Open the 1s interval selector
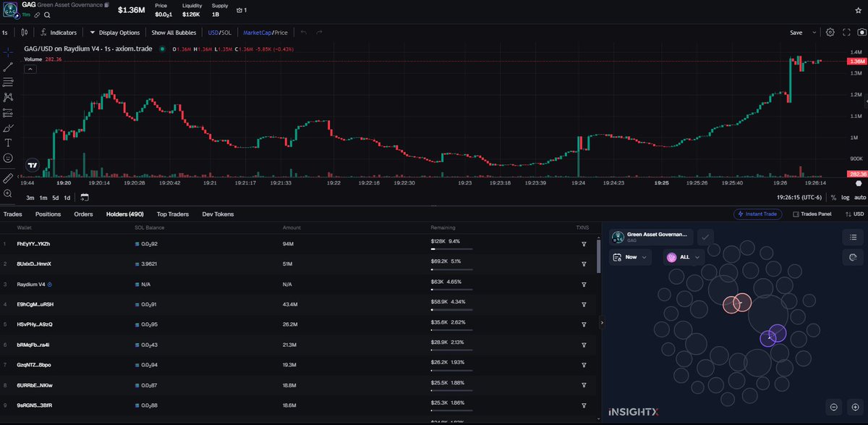 [x=5, y=33]
